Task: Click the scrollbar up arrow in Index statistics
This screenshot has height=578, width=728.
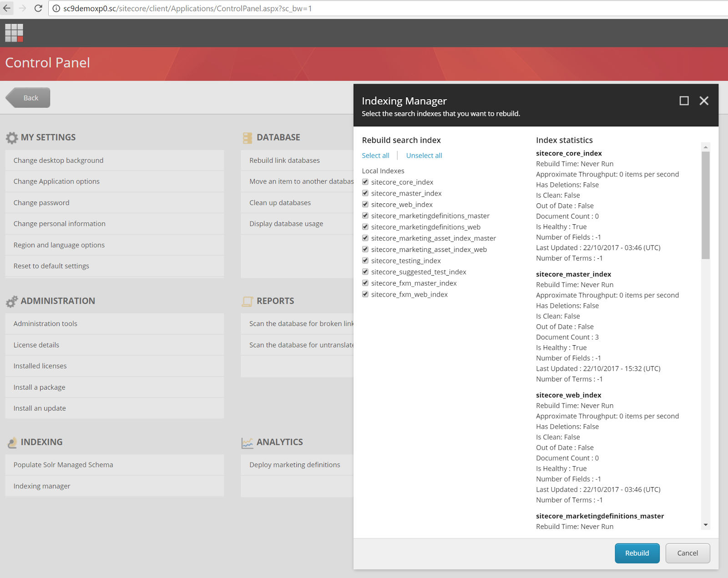Action: (706, 147)
